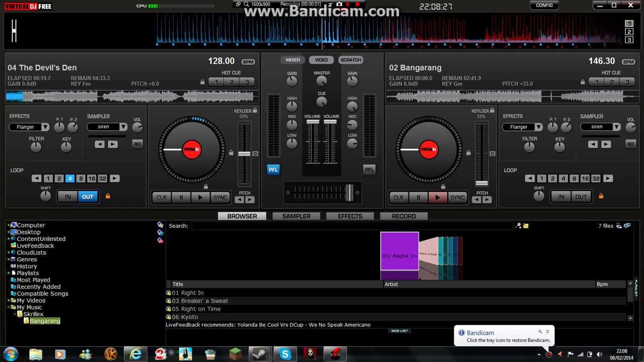Viewport: 644px width, 362px height.
Task: Nudge pitch down on Devil's Den deck
Action: 239,200
